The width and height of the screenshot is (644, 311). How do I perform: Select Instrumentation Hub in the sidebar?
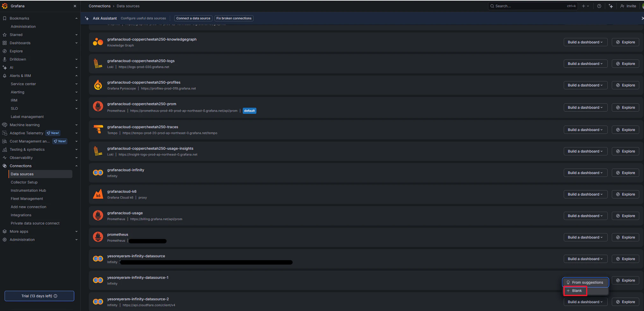[28, 190]
